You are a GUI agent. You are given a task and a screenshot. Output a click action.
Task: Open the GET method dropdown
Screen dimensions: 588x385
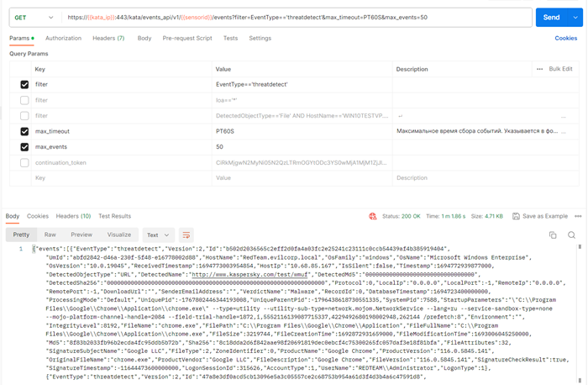click(34, 17)
